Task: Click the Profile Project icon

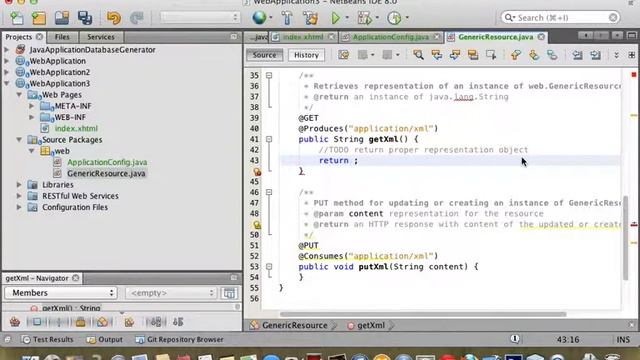Action: pos(394,18)
